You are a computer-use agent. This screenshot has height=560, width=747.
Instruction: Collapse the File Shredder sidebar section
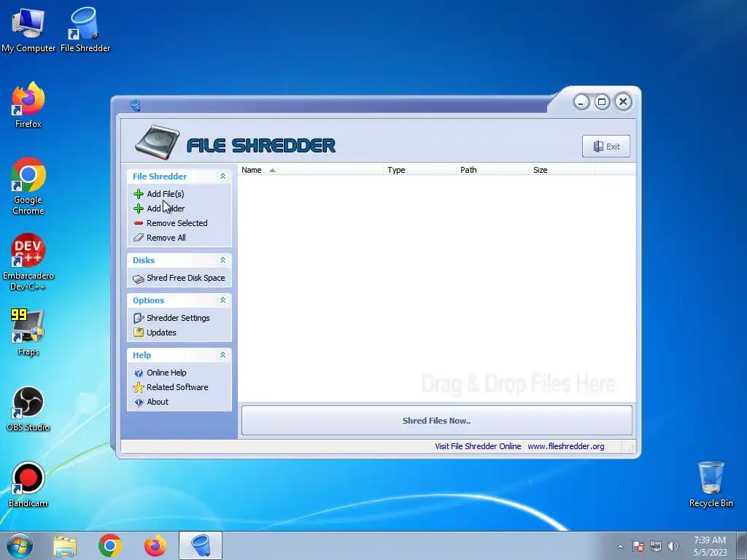[x=222, y=176]
